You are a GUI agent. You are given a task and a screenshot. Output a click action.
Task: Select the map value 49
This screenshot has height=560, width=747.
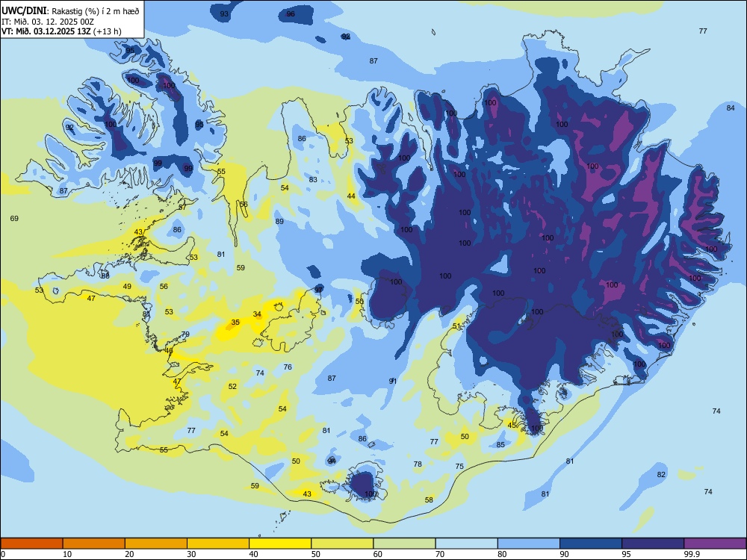(x=127, y=287)
